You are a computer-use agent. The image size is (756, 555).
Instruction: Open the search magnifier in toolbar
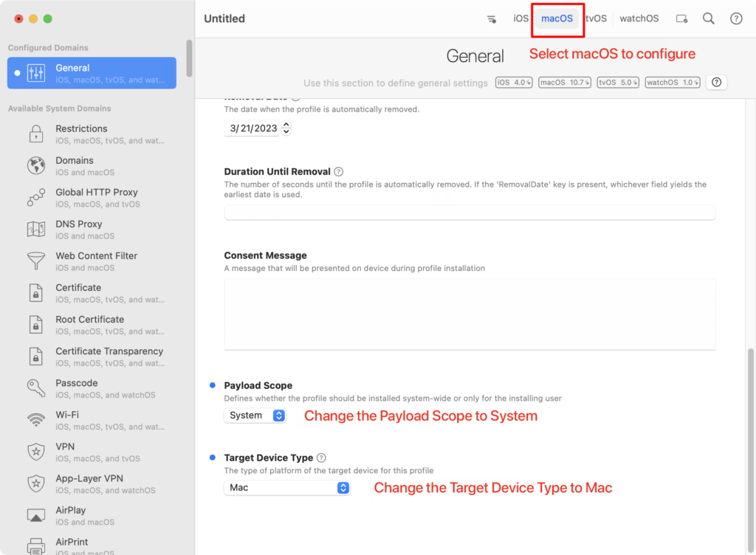tap(708, 18)
